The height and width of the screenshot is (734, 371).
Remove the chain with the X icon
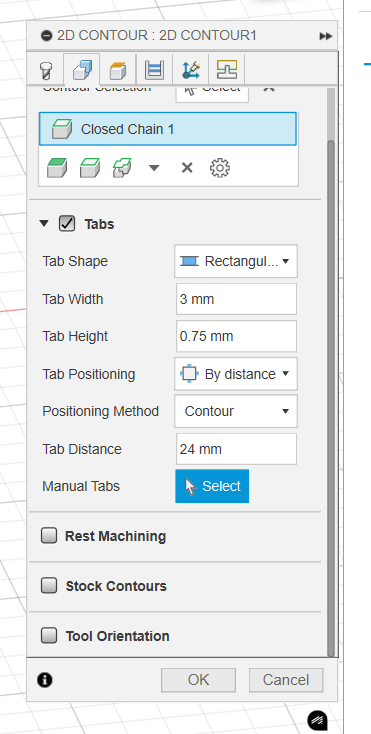tap(187, 168)
